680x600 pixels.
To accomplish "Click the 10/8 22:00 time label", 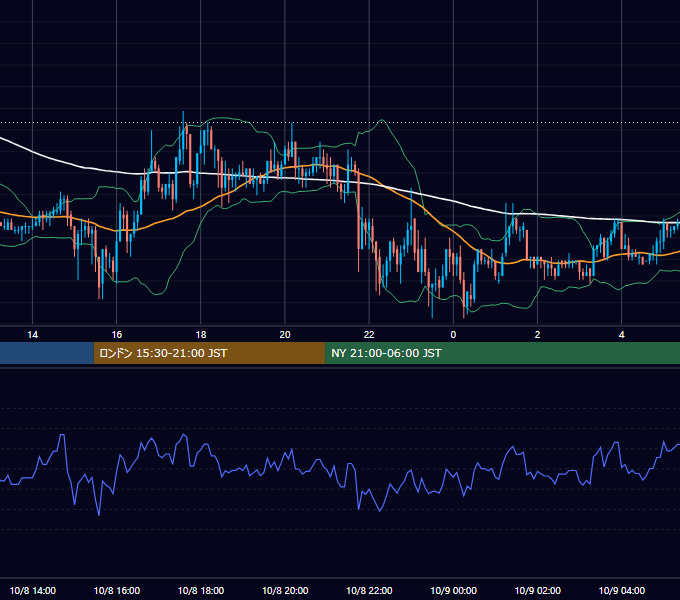I will (x=369, y=590).
